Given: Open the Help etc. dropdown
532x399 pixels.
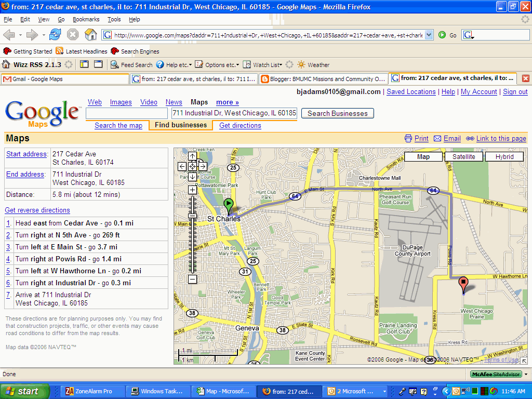Looking at the screenshot, I should [191, 65].
